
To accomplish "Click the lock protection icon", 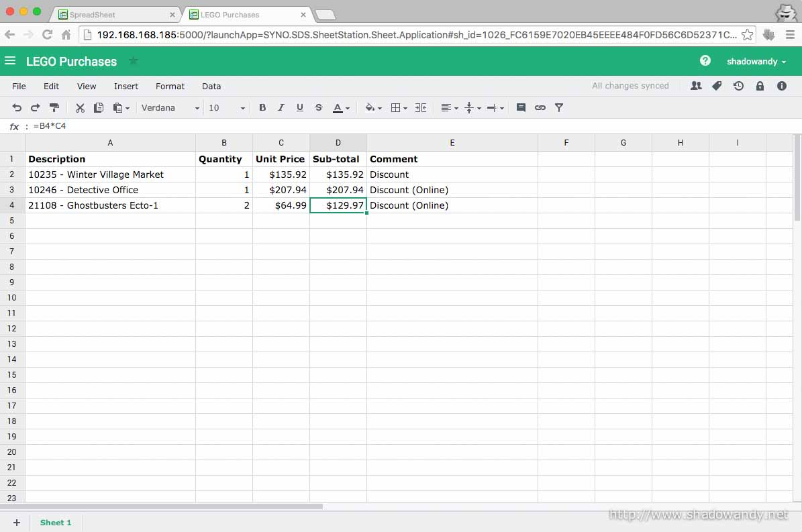I will [x=760, y=86].
